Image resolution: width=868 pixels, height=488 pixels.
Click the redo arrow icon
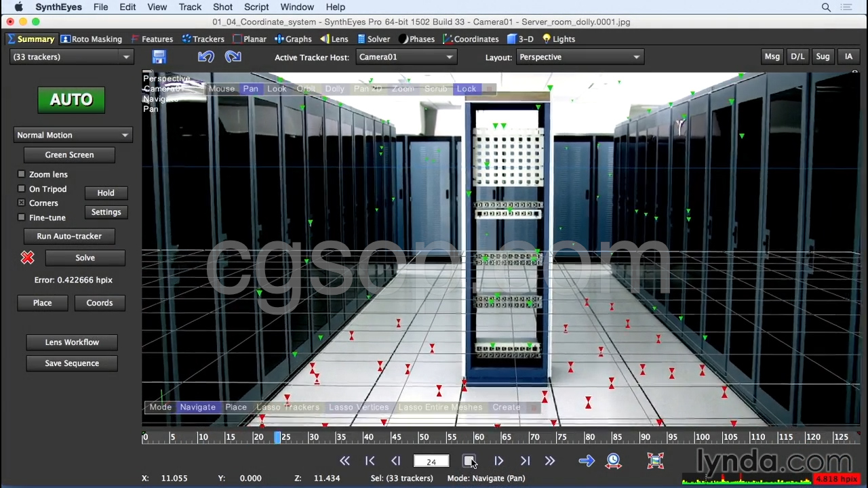233,57
